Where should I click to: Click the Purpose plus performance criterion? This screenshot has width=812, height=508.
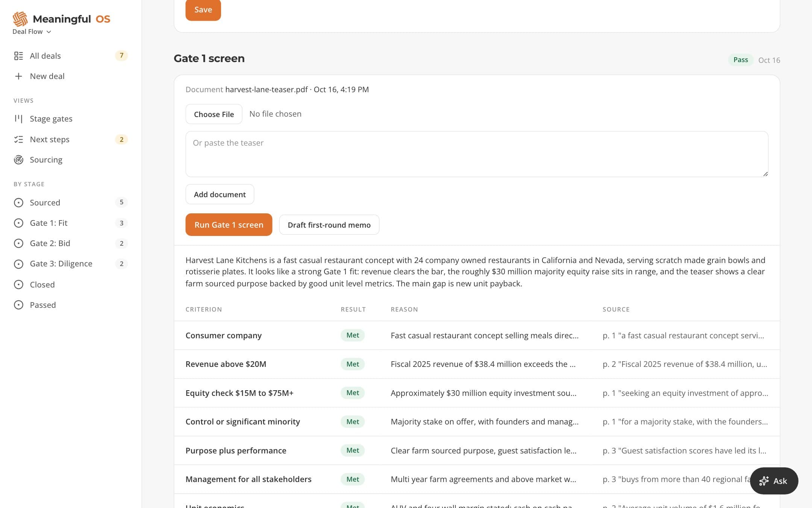[x=236, y=450]
